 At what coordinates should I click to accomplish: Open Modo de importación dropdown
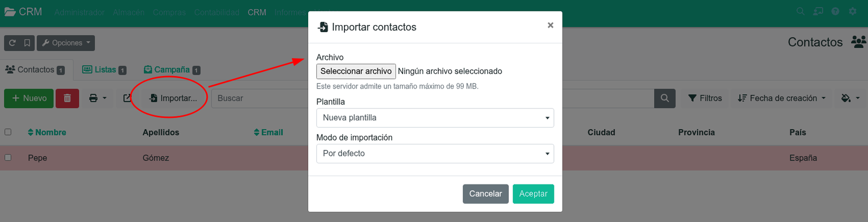coord(435,154)
